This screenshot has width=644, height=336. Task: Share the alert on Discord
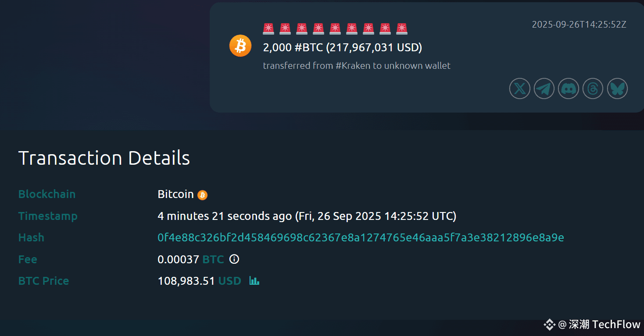pos(569,89)
